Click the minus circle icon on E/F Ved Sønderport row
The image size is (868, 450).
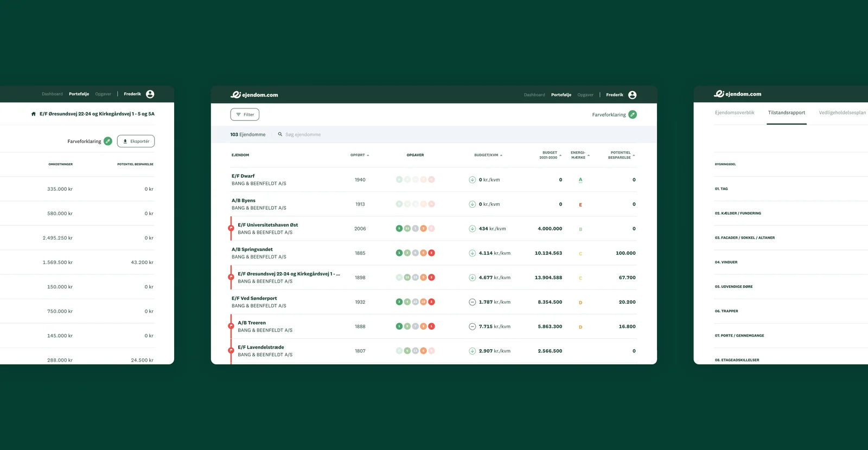tap(473, 302)
